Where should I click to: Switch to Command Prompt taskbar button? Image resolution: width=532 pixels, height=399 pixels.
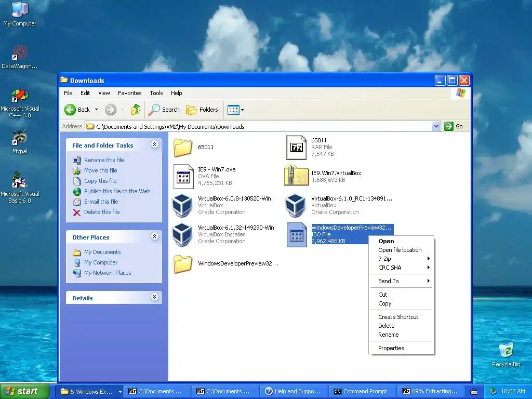pyautogui.click(x=362, y=392)
